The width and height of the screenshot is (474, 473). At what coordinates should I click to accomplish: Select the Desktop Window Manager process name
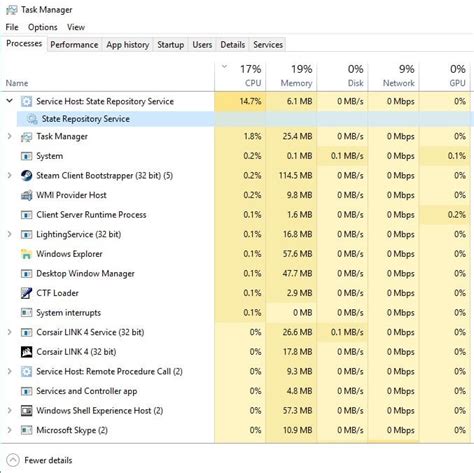(85, 274)
